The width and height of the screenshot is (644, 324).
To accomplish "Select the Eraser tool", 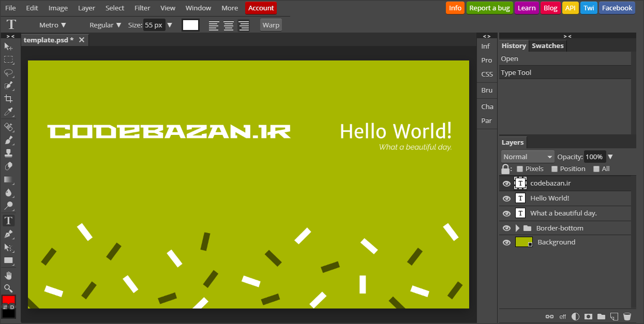I will (9, 166).
